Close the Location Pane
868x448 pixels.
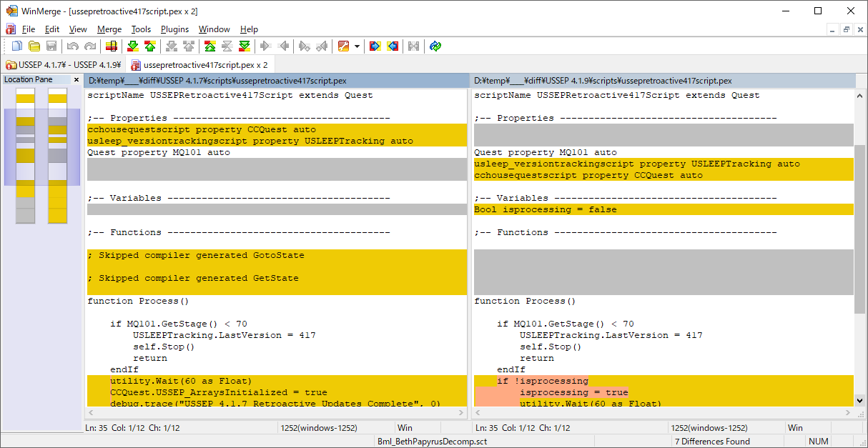coord(77,79)
